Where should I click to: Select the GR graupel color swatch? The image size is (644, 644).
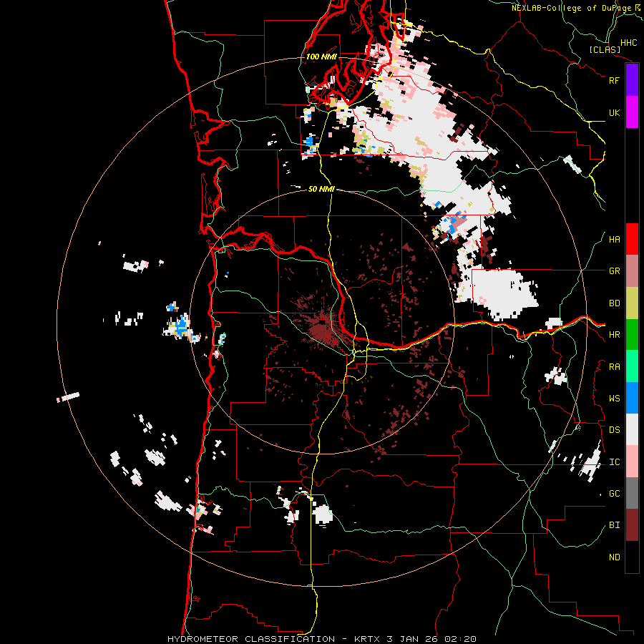(632, 271)
